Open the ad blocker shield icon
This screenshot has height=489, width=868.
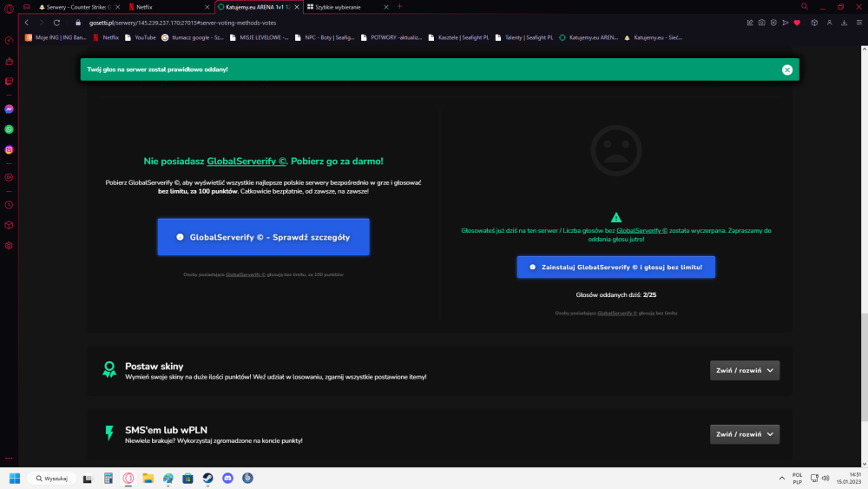coord(773,23)
